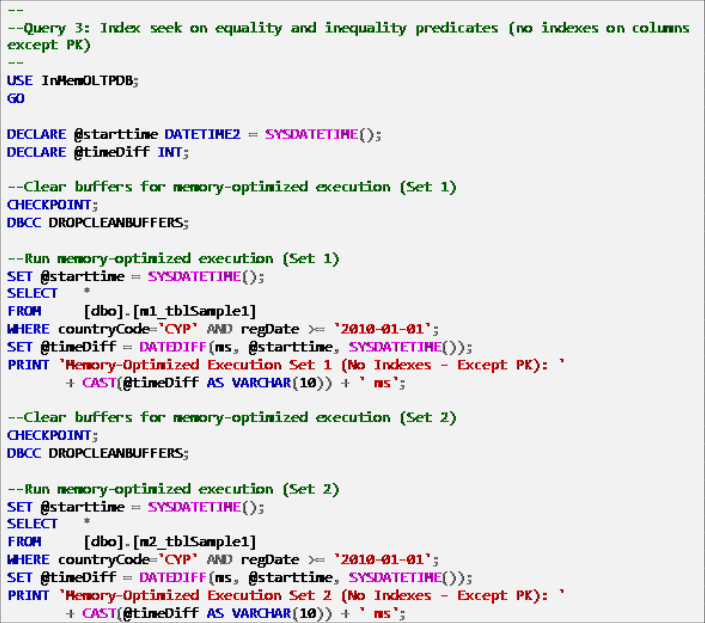Click the "--Run memory-optimized execution (Set 1)" comment

tap(173, 259)
